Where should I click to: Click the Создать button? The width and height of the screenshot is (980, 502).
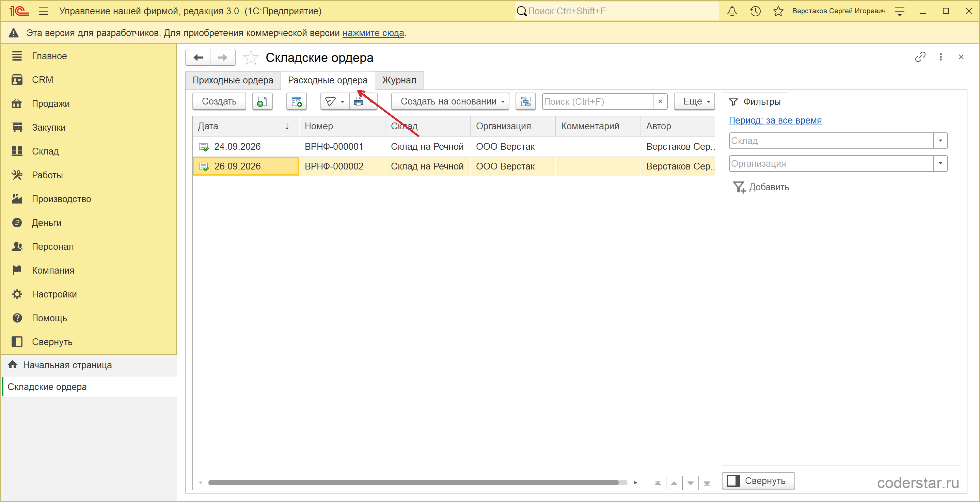[x=219, y=101]
